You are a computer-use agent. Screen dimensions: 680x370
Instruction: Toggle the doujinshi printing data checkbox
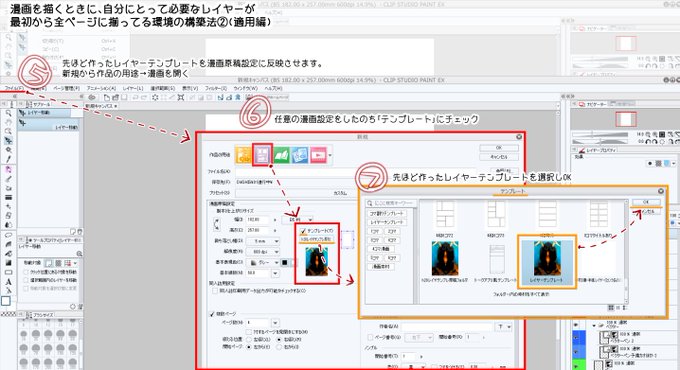215,291
